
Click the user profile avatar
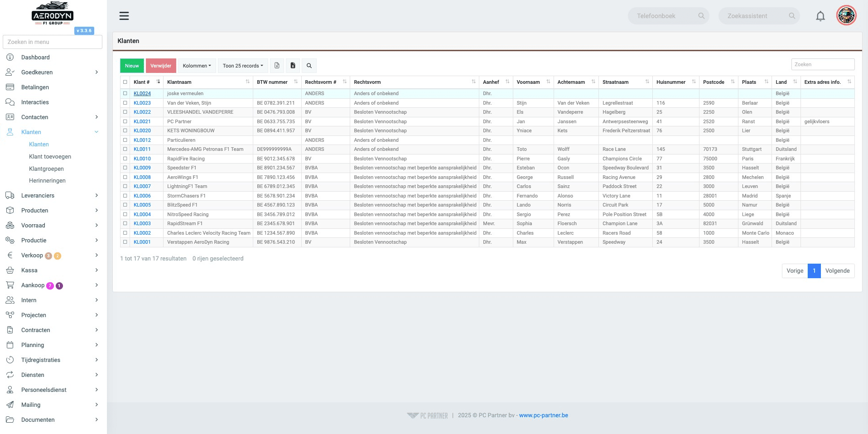pyautogui.click(x=846, y=15)
